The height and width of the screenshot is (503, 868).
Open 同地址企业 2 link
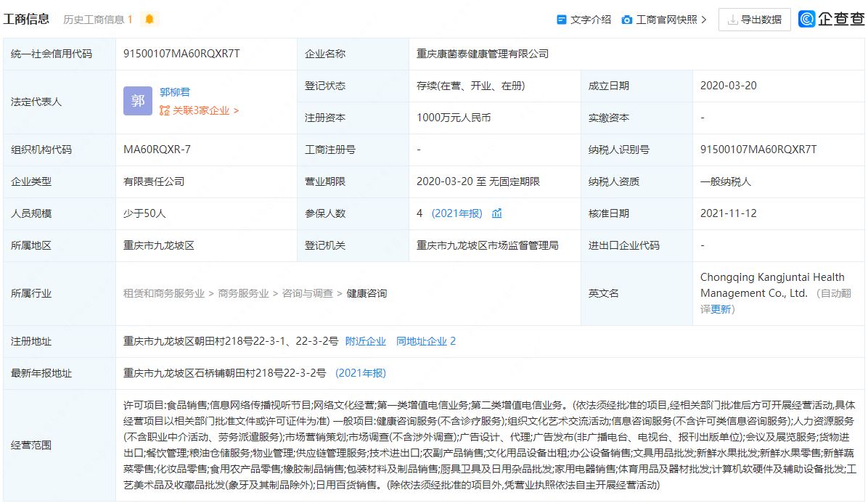(x=426, y=341)
